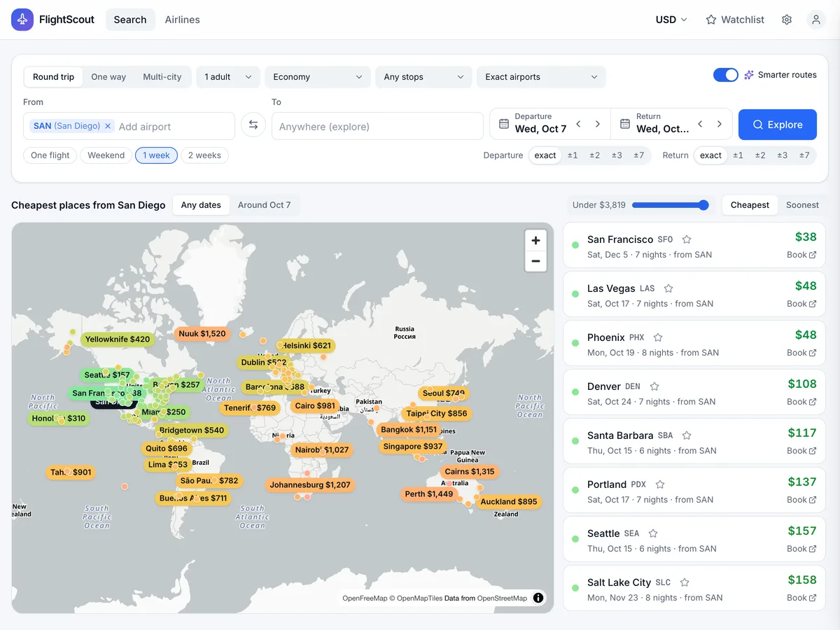840x630 pixels.
Task: Open the map attribution info icon
Action: (538, 598)
